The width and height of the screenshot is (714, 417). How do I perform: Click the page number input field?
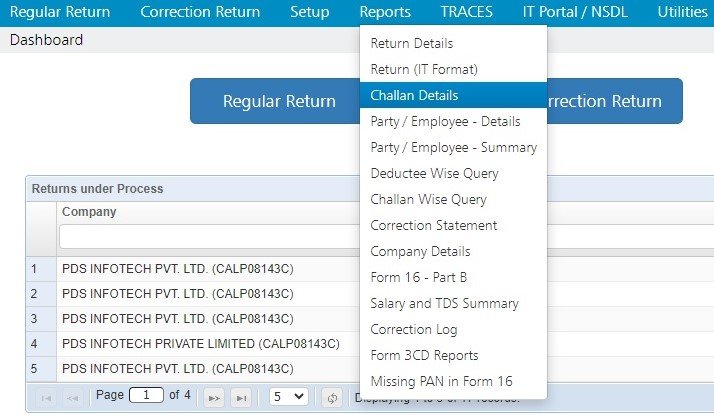click(x=146, y=396)
